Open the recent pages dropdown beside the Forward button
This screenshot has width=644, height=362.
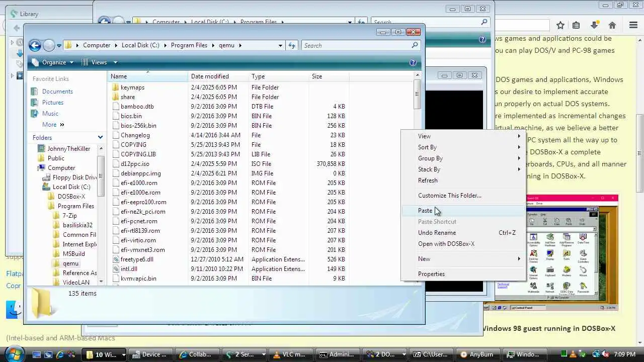click(59, 46)
